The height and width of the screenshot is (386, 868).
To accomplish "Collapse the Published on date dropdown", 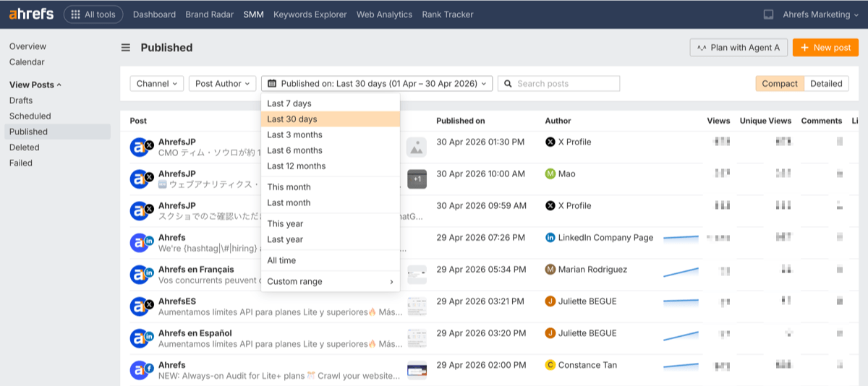I will pos(377,84).
